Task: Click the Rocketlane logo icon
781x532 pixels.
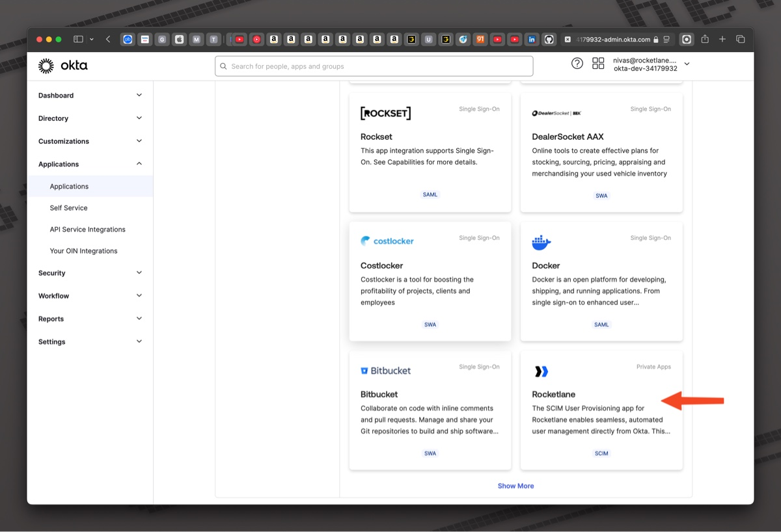Action: click(x=541, y=371)
